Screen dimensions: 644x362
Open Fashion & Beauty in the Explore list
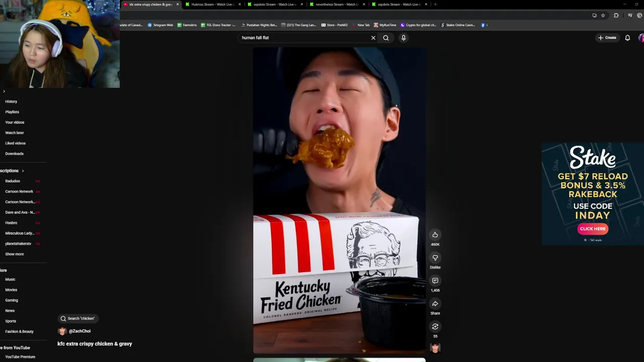click(x=19, y=331)
